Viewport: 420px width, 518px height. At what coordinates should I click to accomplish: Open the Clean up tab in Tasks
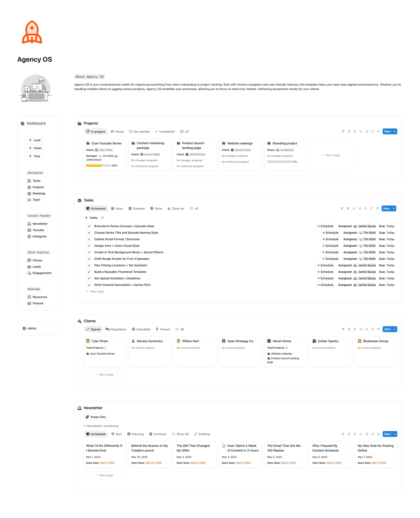(176, 208)
